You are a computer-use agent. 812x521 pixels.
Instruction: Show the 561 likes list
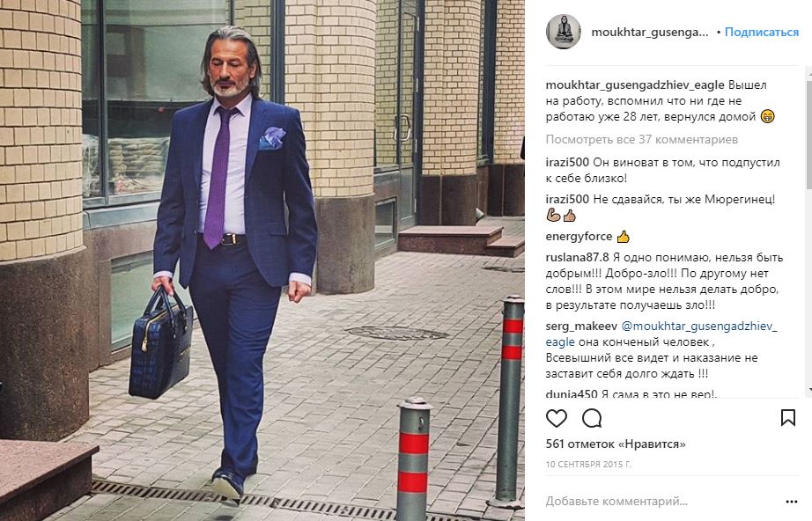[x=616, y=444]
